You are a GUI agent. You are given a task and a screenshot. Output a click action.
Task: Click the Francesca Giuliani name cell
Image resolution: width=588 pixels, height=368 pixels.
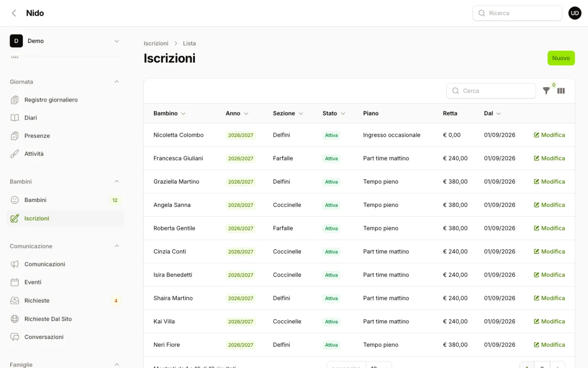point(178,158)
